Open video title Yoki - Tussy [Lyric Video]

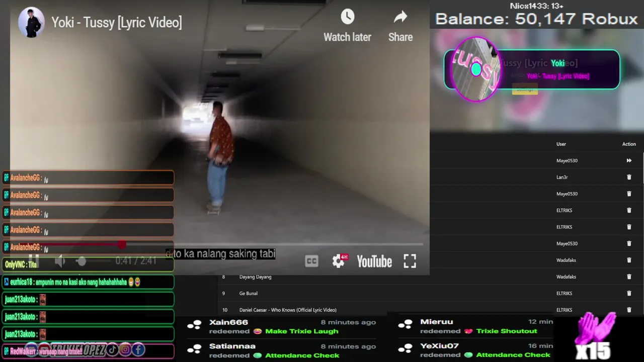point(117,23)
